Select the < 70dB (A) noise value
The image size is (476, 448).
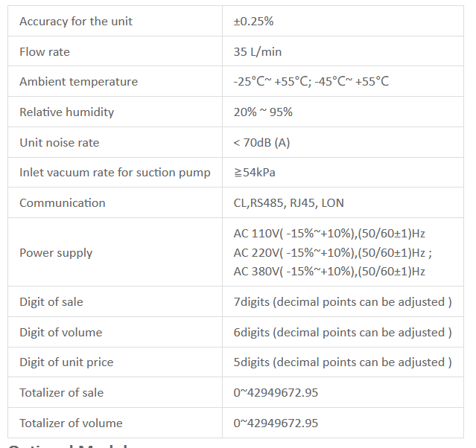click(x=261, y=142)
